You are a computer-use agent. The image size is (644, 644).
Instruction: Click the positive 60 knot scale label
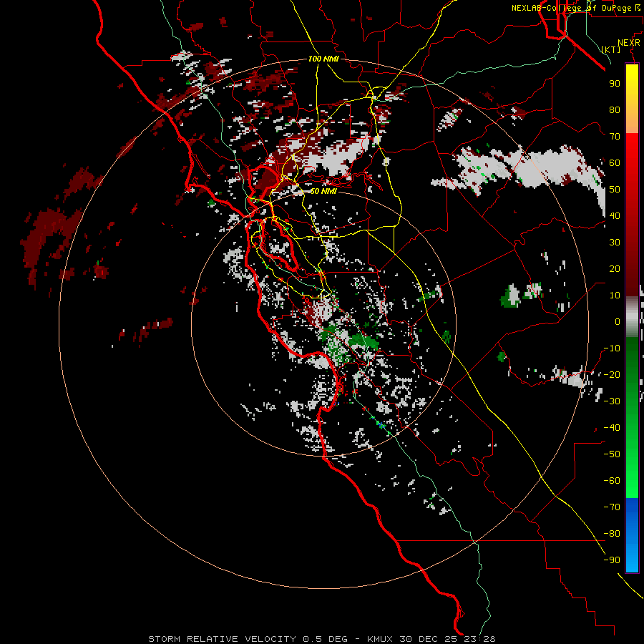point(615,162)
